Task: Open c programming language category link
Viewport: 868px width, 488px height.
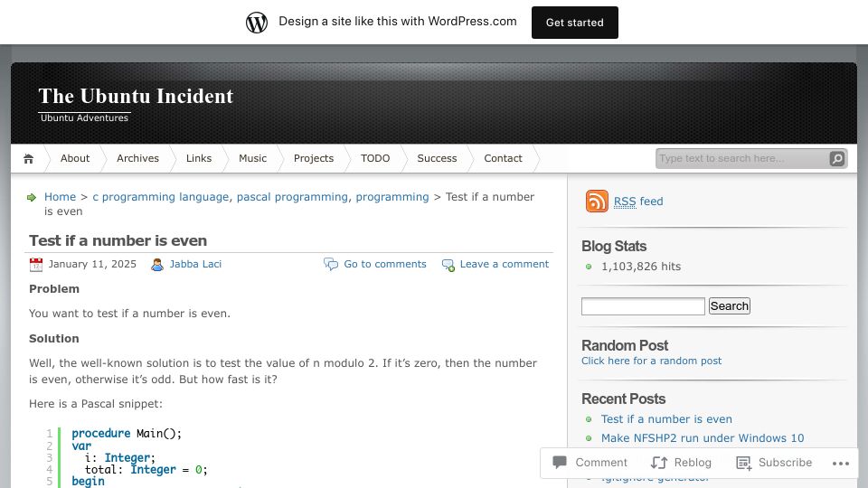Action: 161,197
